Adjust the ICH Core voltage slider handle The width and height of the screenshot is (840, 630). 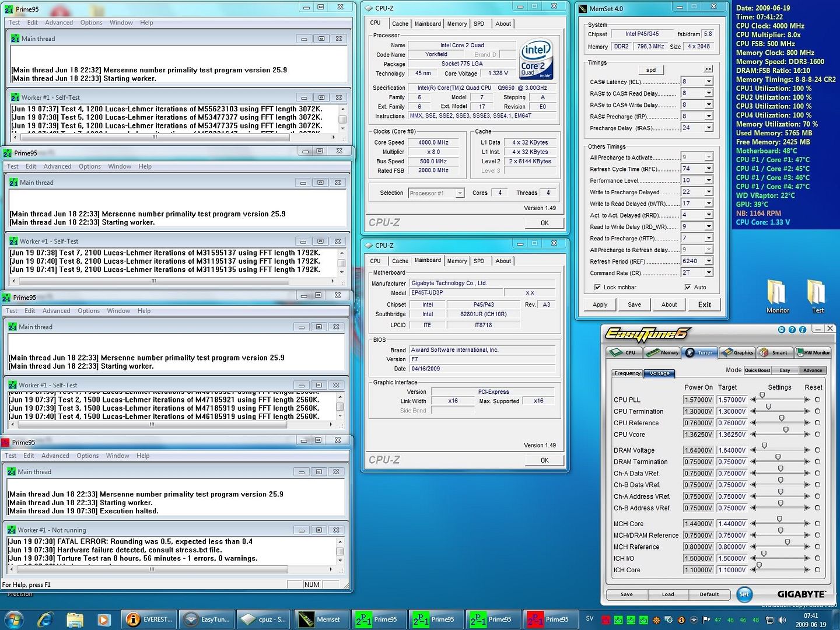(759, 565)
